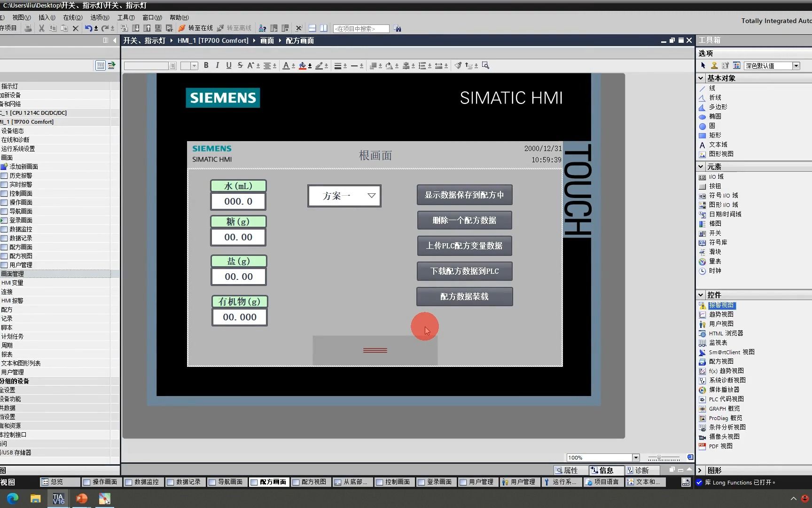812x508 pixels.
Task: Click the Download to device icon
Action: [136, 28]
